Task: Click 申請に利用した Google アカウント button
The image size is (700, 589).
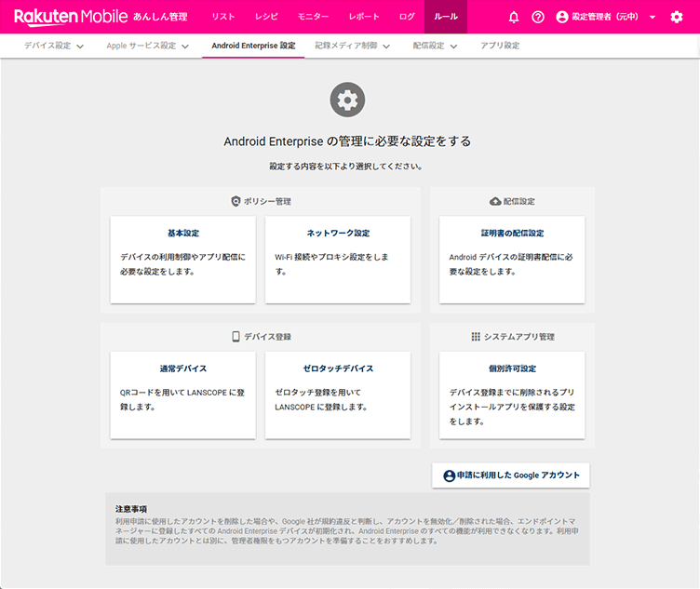Action: point(511,475)
